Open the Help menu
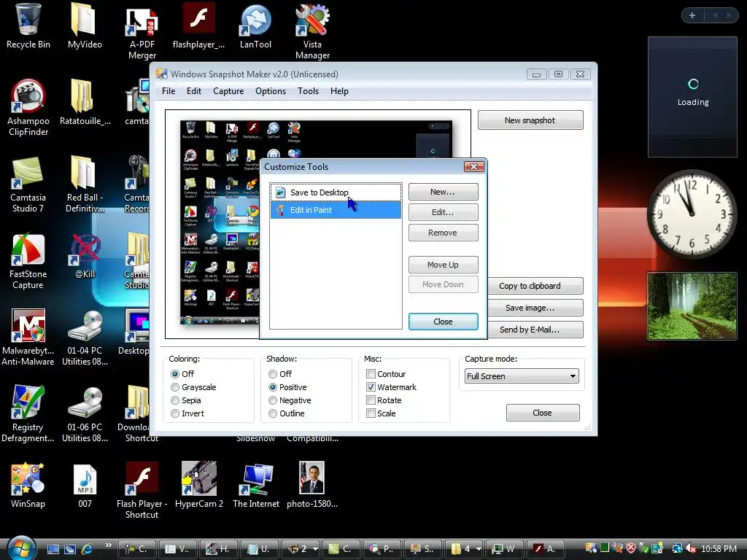Image resolution: width=747 pixels, height=560 pixels. point(339,91)
